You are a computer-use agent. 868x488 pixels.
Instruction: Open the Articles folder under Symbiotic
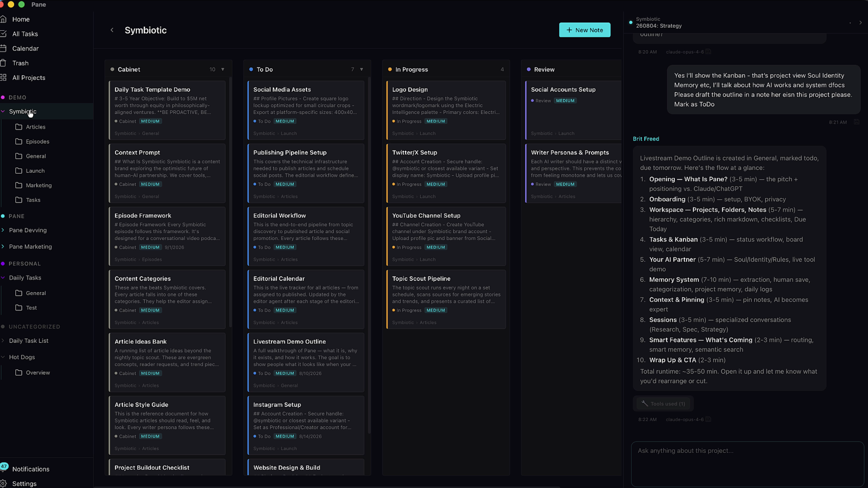35,127
